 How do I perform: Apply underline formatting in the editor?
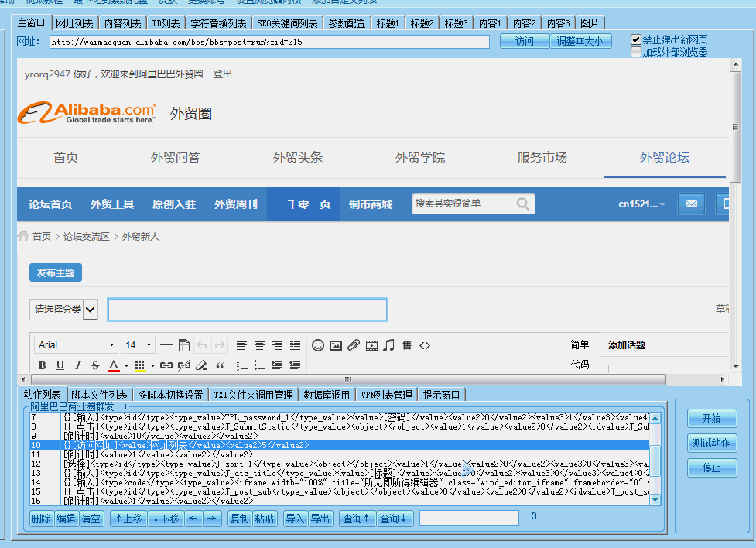point(60,365)
